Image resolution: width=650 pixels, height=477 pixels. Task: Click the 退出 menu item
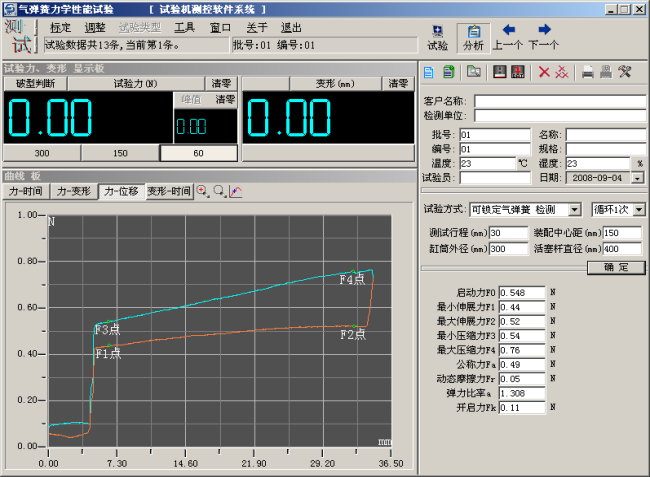pyautogui.click(x=291, y=28)
